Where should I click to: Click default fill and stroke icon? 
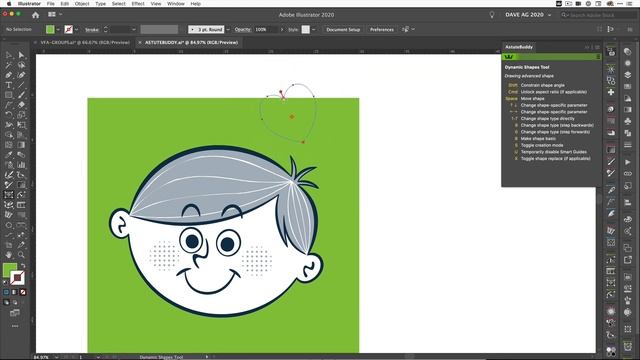point(5,282)
